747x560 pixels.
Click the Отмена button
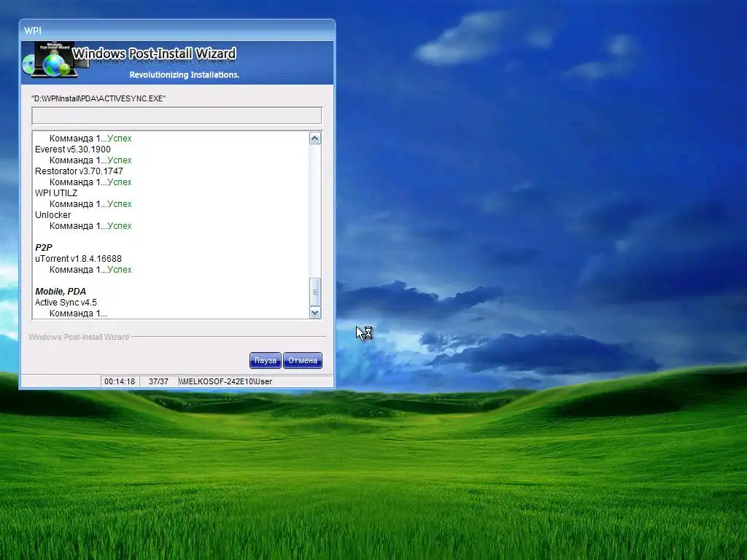pyautogui.click(x=303, y=360)
